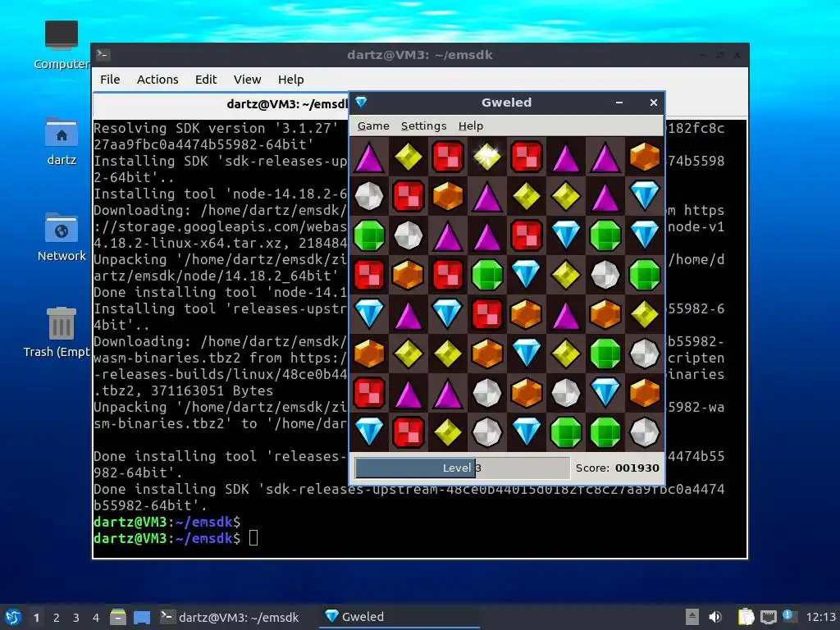Select the green gem in third row, seventh column
840x630 pixels.
(x=605, y=235)
